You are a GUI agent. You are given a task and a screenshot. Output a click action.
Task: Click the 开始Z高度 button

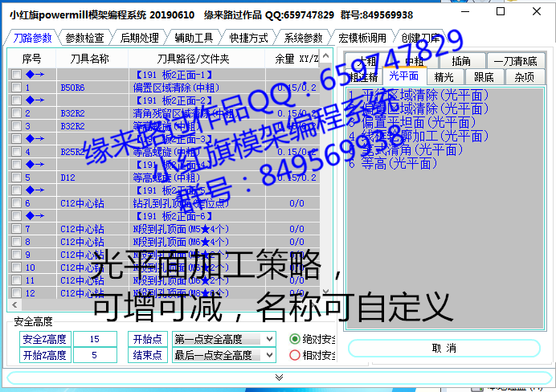click(x=45, y=355)
